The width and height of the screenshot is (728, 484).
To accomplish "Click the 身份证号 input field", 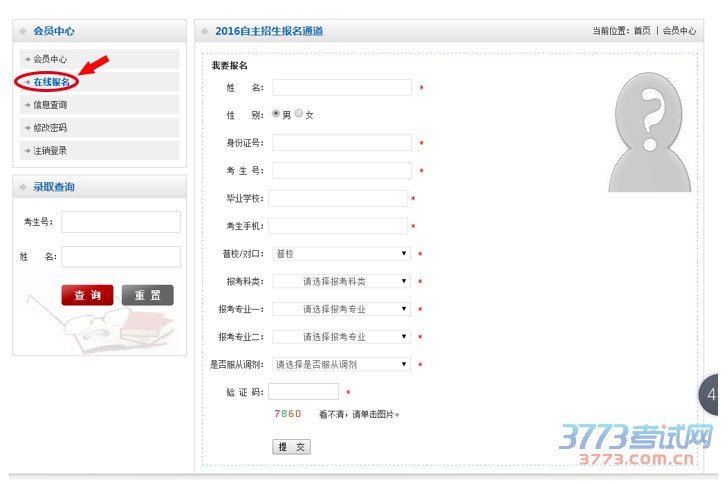I will [342, 143].
